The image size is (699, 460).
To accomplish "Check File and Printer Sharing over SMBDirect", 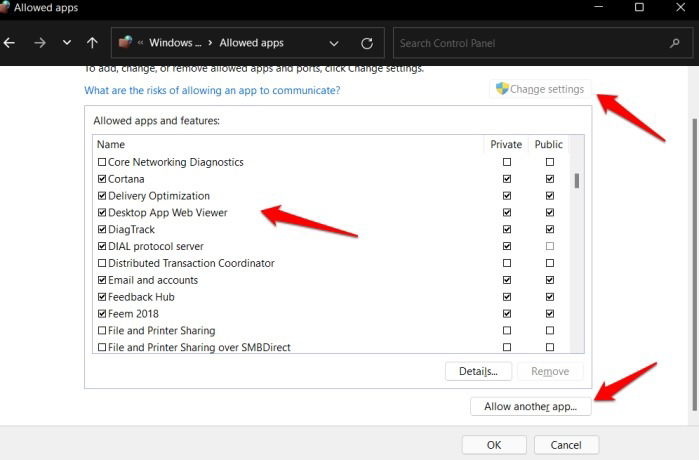I will 102,347.
